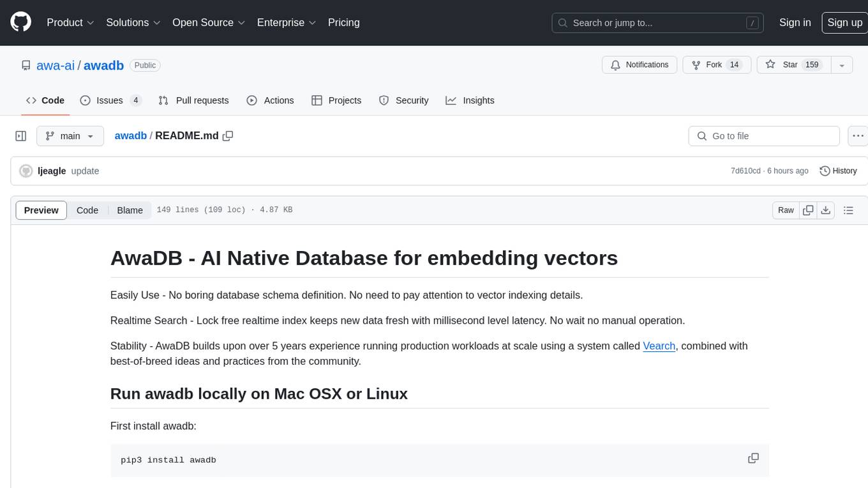Viewport: 868px width, 488px height.
Task: Open the Raw file view
Action: 786,210
